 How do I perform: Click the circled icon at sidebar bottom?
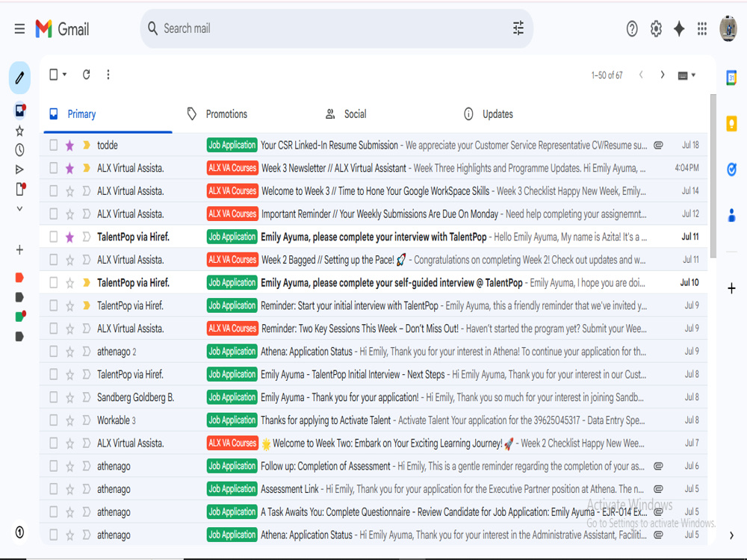19,532
